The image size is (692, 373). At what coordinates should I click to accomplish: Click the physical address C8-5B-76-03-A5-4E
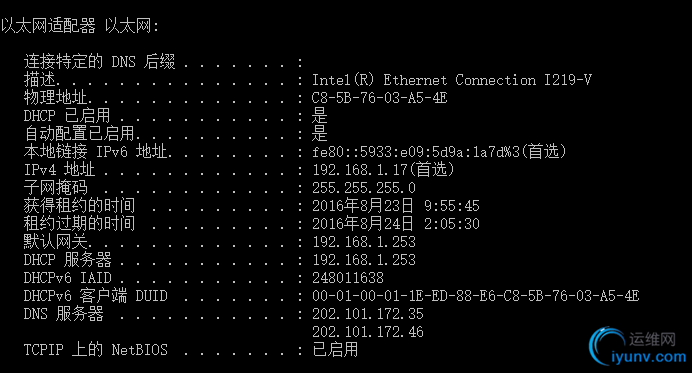(x=380, y=98)
